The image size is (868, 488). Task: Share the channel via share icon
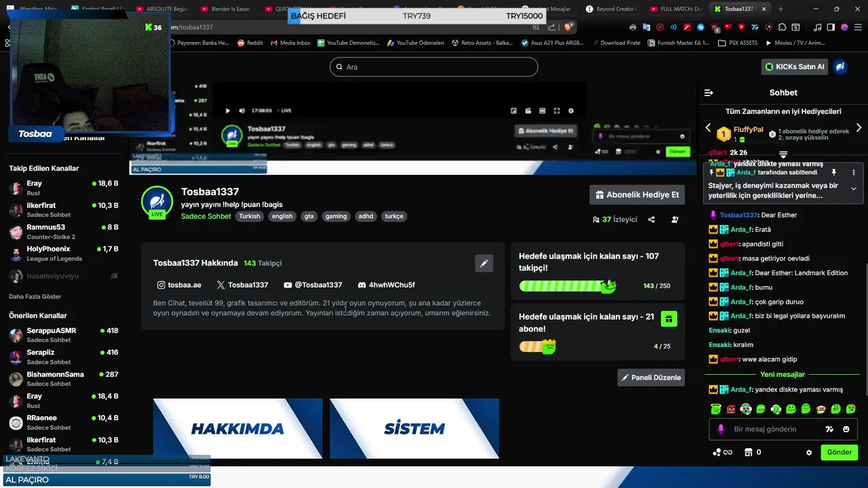coord(651,220)
